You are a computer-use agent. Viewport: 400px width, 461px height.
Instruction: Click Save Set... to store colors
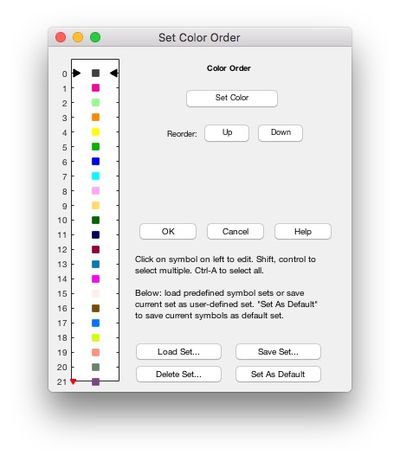[x=278, y=352]
